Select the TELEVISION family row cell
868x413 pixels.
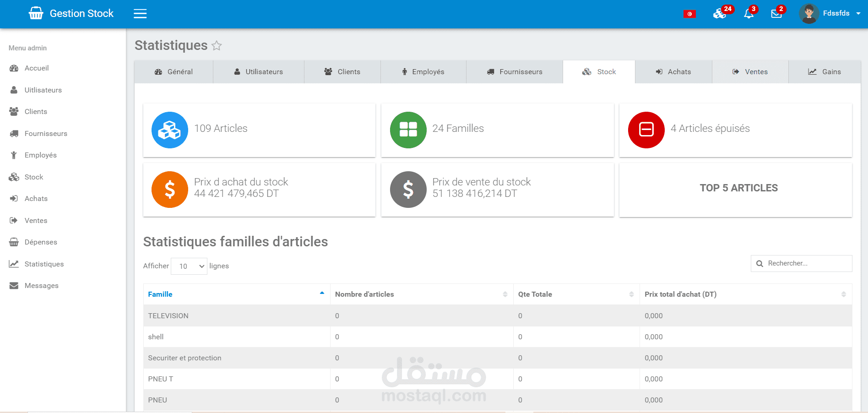(237, 316)
